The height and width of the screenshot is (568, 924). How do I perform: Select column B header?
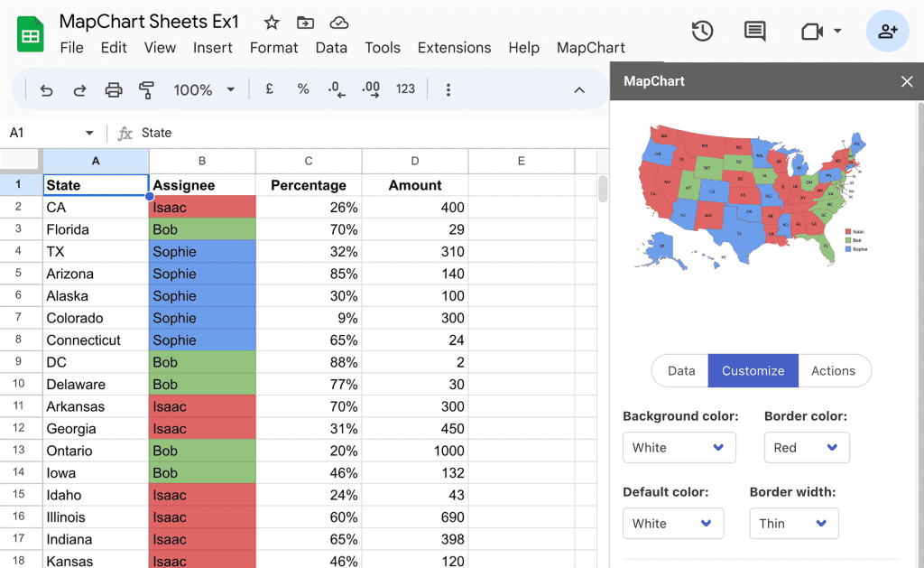click(x=202, y=161)
